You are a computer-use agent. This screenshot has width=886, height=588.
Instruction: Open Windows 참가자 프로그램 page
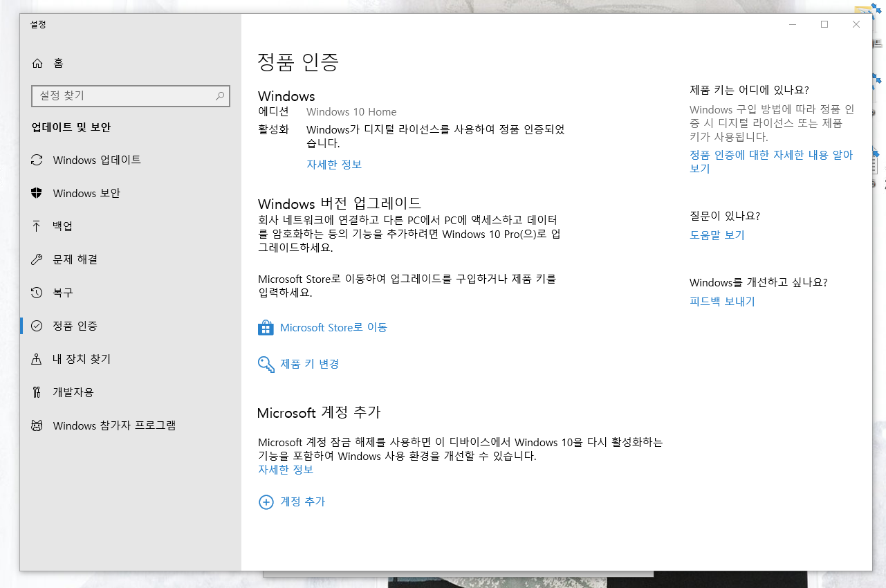click(131, 425)
